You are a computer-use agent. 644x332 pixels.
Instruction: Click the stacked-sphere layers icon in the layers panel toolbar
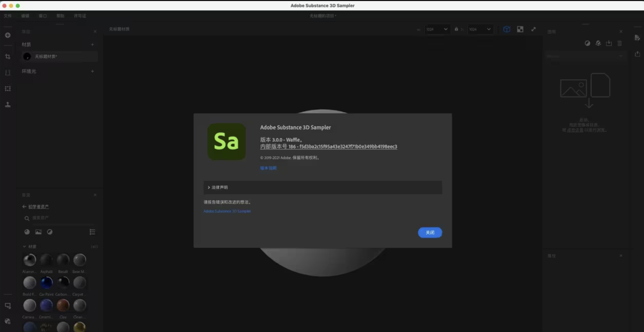pos(598,43)
